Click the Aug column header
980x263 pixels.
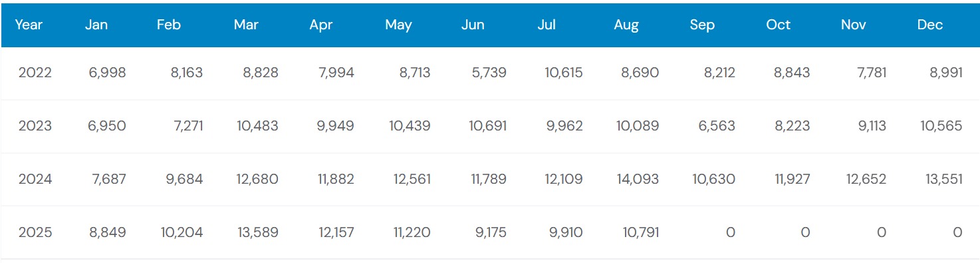(626, 25)
